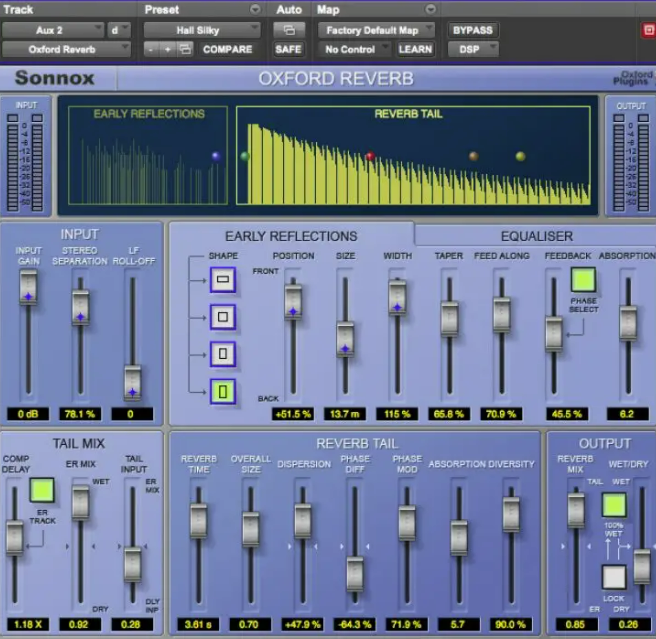Click the Position slider handle

293,302
